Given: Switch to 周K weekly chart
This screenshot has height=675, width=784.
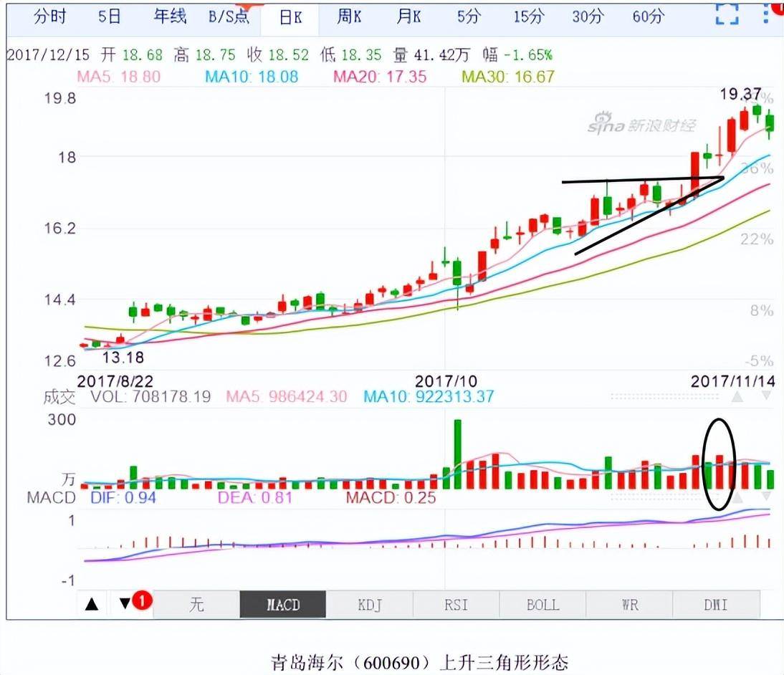Looking at the screenshot, I should 349,17.
